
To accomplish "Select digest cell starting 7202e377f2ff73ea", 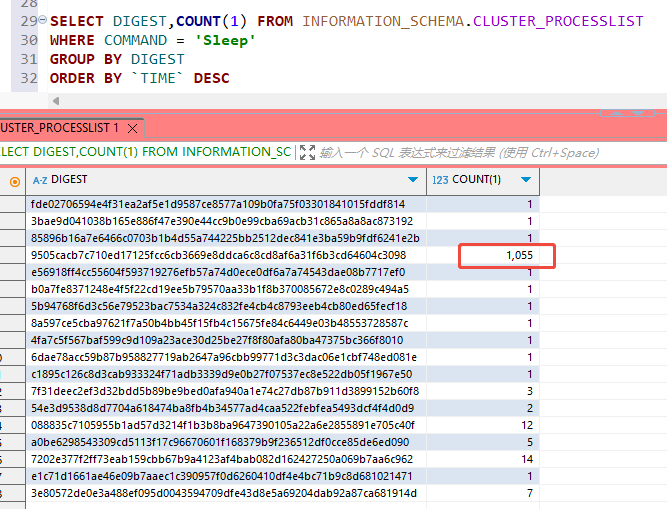I will 226,459.
